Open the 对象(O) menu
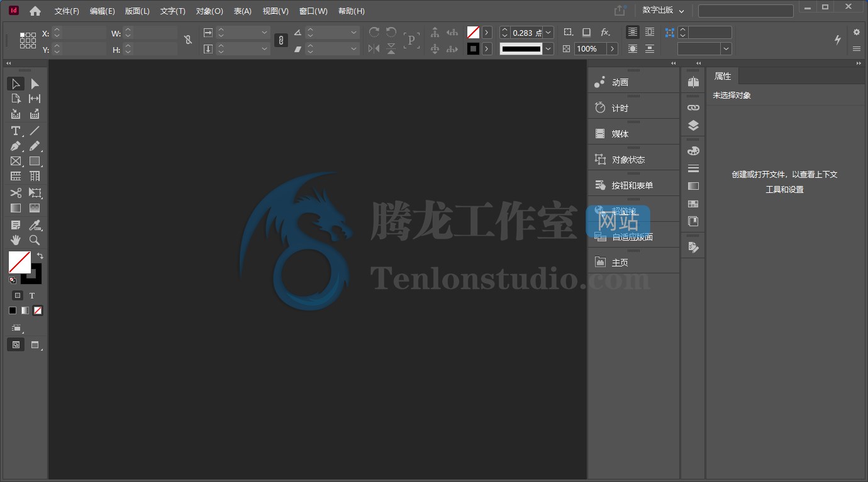Viewport: 868px width, 482px height. click(209, 11)
